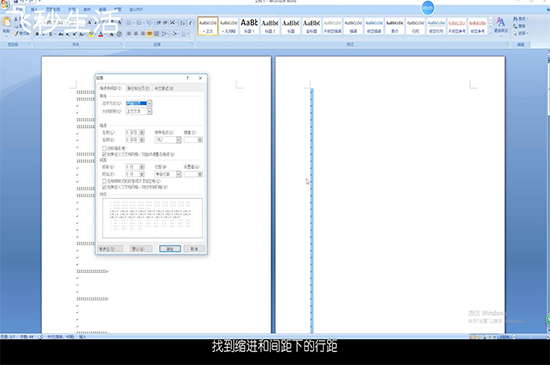Click Replace in the editing group
Image resolution: width=550 pixels, height=365 pixels.
520,26
